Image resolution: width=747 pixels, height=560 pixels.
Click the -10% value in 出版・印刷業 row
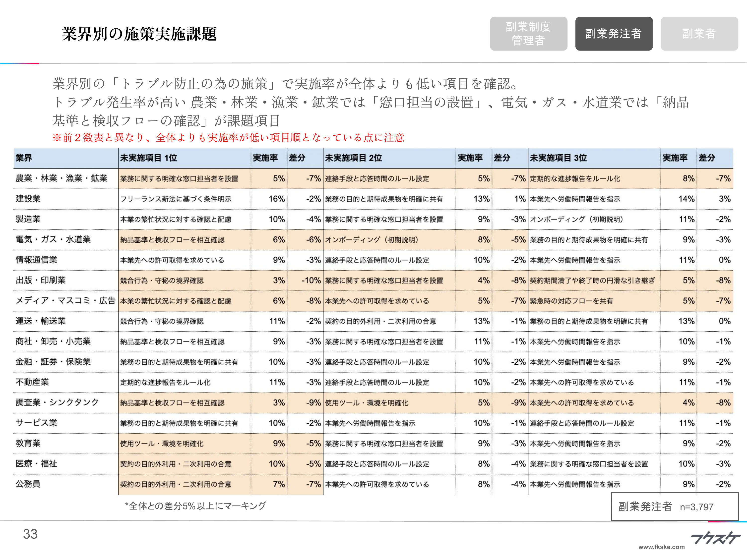coord(311,280)
